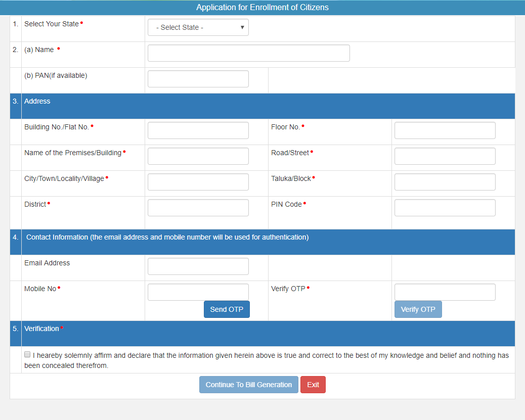Expand the state selection arrow
This screenshot has width=525, height=420.
coord(242,27)
